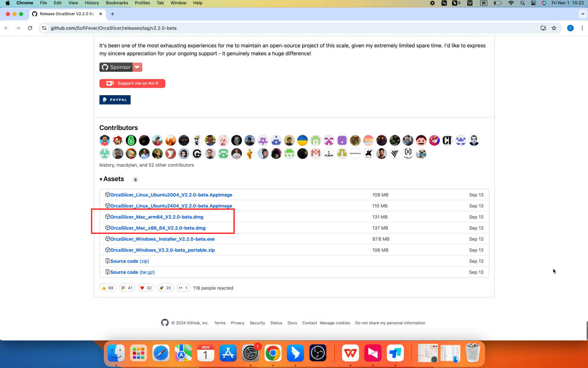The width and height of the screenshot is (588, 368).
Task: Open the Chrome profile avatar "C"
Action: (570, 28)
